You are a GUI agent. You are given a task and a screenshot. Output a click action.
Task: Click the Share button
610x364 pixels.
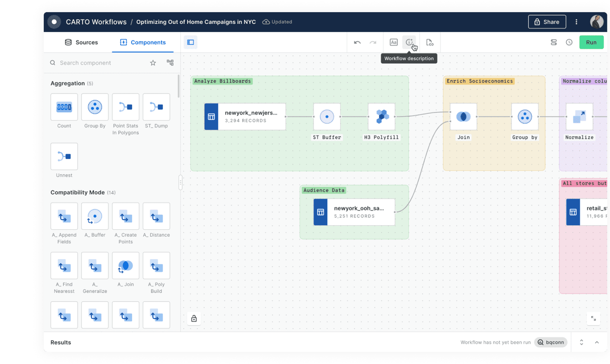coord(547,22)
